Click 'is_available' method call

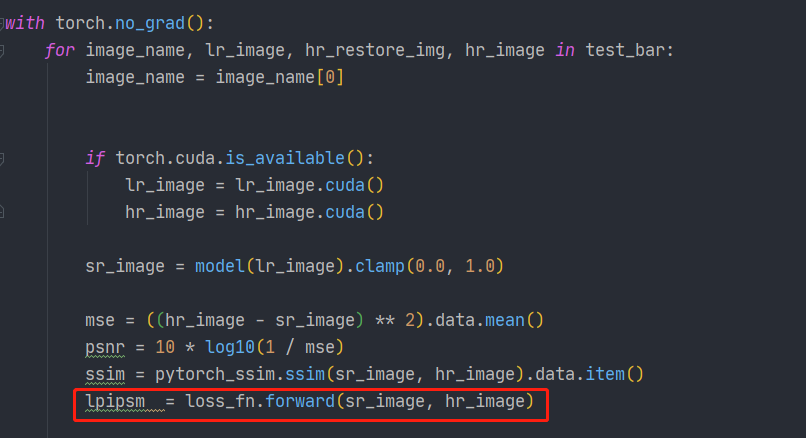coord(285,158)
